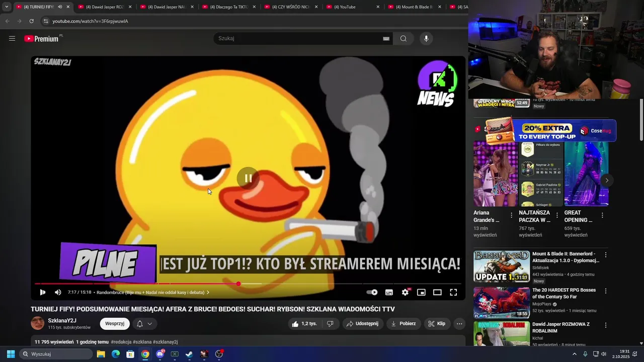
Task: Mute the video with speaker icon
Action: (x=58, y=292)
